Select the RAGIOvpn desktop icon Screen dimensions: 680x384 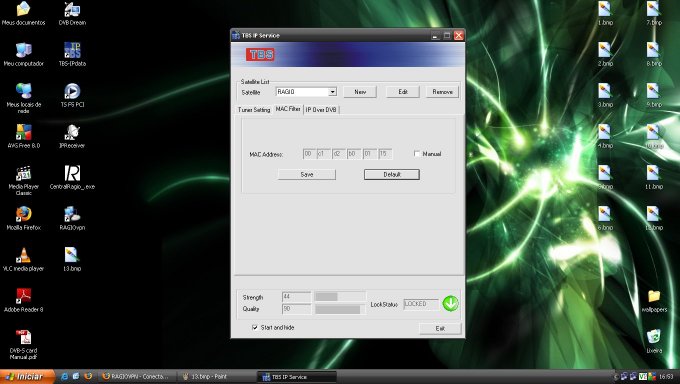pyautogui.click(x=72, y=218)
